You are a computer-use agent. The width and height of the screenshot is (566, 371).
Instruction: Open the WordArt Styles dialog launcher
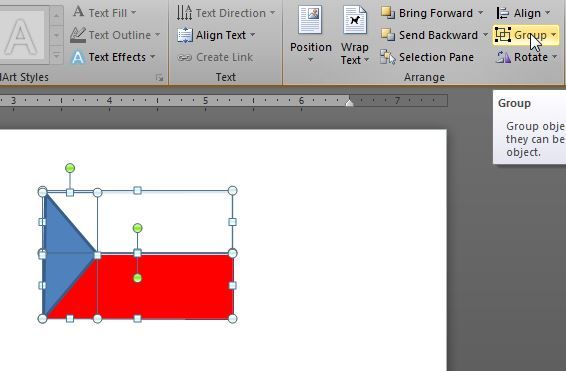point(159,77)
